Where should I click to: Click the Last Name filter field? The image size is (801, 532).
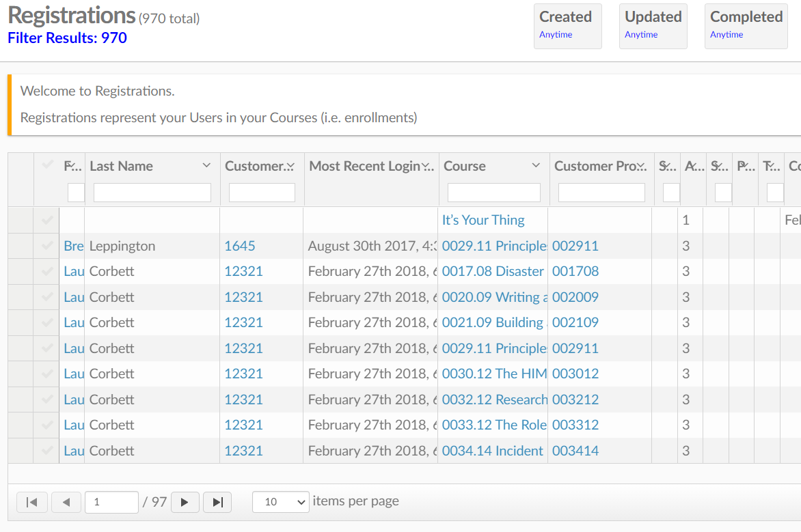click(x=152, y=193)
